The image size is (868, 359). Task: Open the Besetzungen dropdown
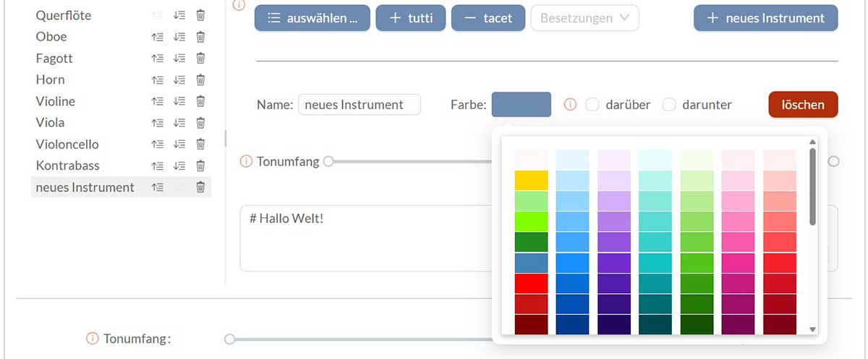tap(584, 18)
